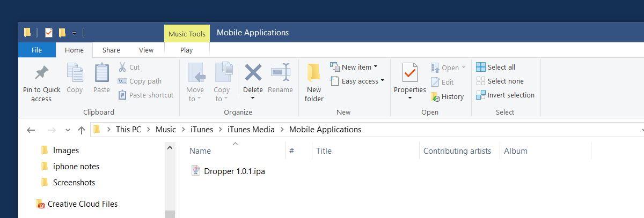644x218 pixels.
Task: Open file History
Action: tap(447, 96)
